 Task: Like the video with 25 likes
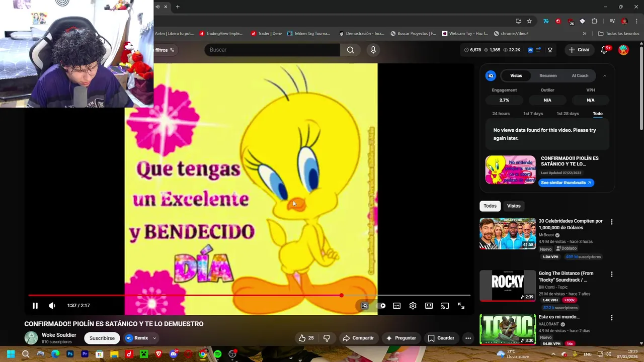click(306, 338)
